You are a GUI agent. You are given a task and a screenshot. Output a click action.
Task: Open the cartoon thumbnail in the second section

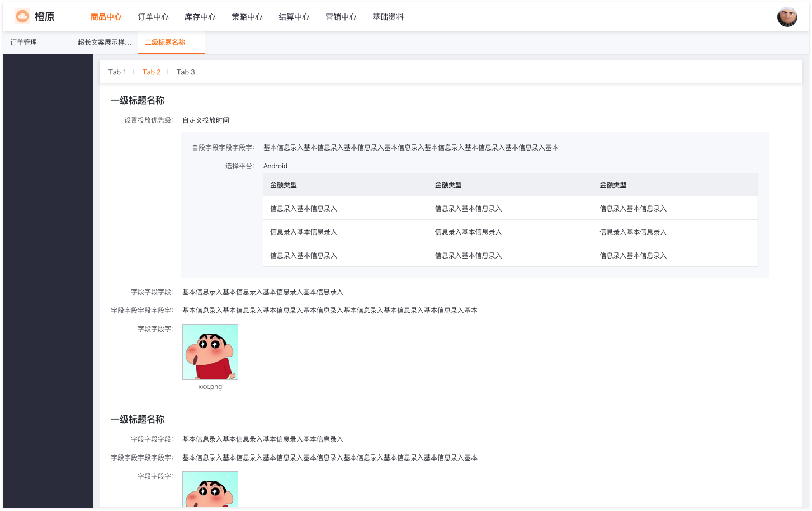pos(210,489)
